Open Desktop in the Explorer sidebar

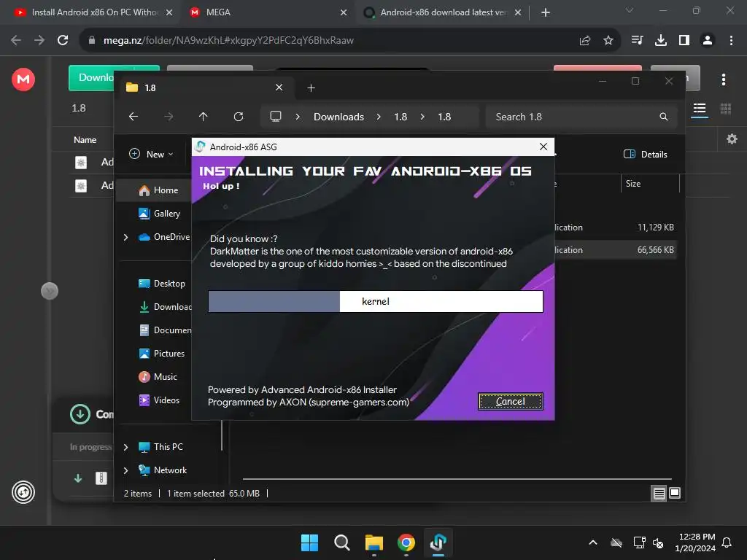(x=161, y=284)
